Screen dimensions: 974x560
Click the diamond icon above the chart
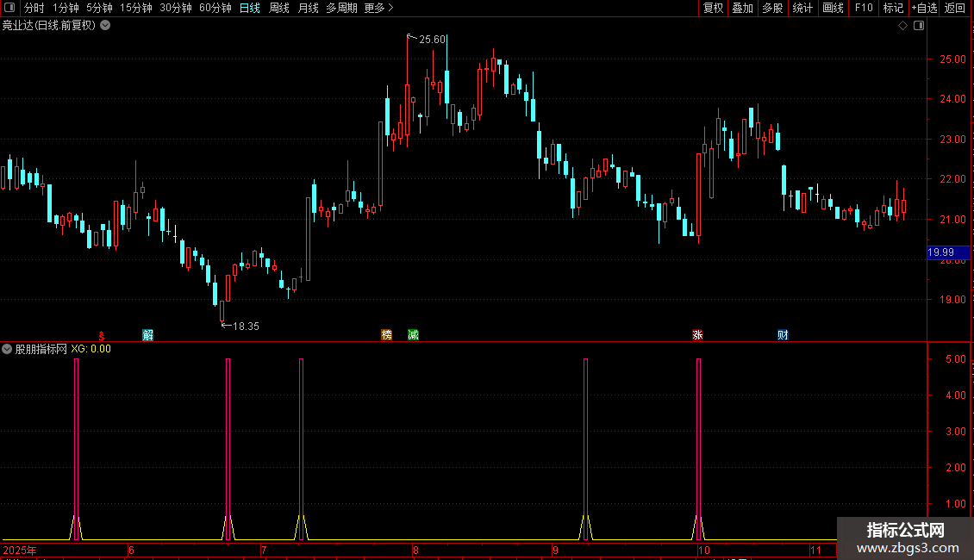[903, 26]
